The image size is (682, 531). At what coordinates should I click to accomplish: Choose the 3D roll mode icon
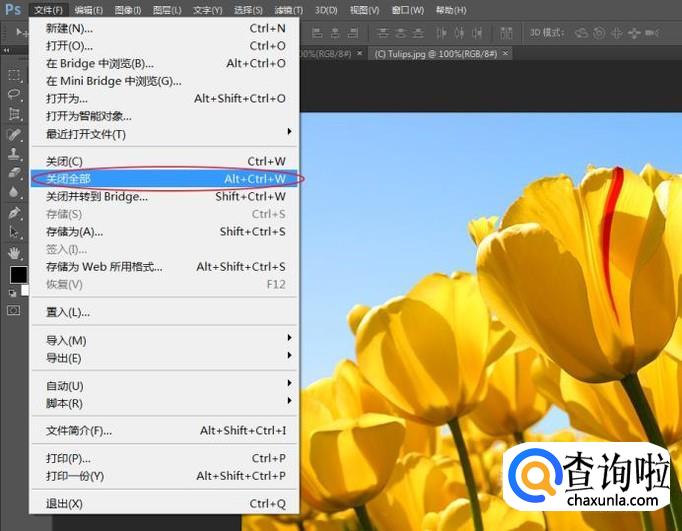point(599,33)
